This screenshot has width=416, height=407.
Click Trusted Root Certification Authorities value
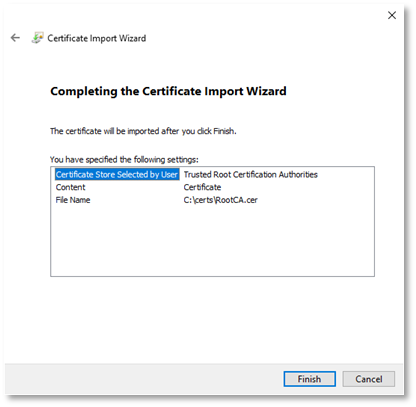(x=251, y=174)
